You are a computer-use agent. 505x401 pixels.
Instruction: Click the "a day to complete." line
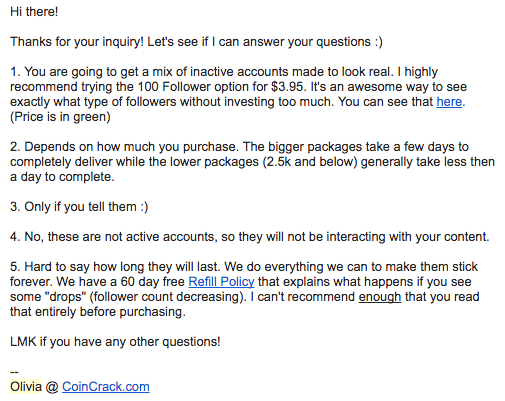pos(62,177)
